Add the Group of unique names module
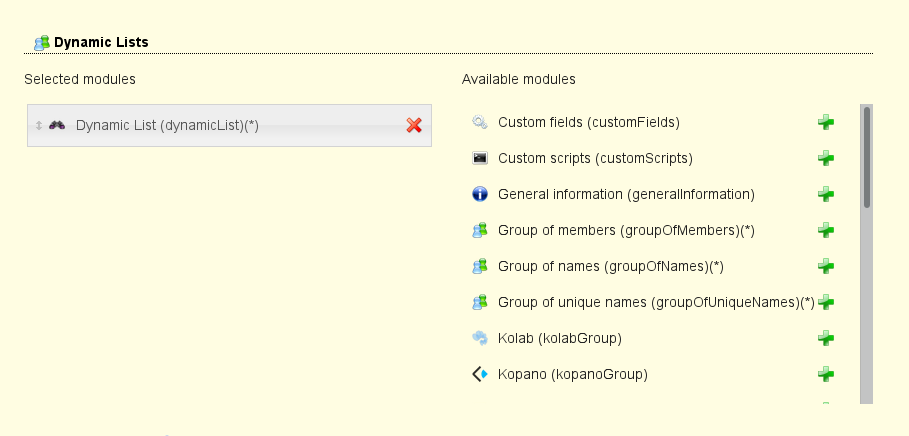 [825, 302]
